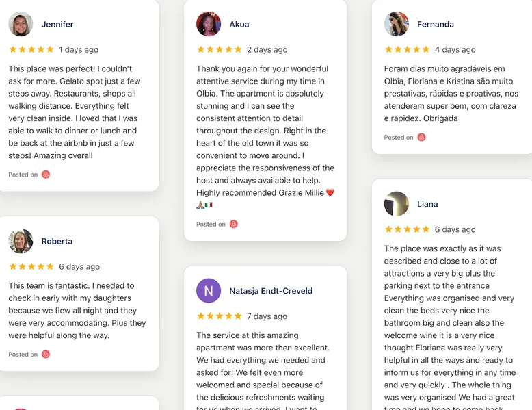
Task: Click the Airbnb icon on Roberta's review
Action: [46, 355]
